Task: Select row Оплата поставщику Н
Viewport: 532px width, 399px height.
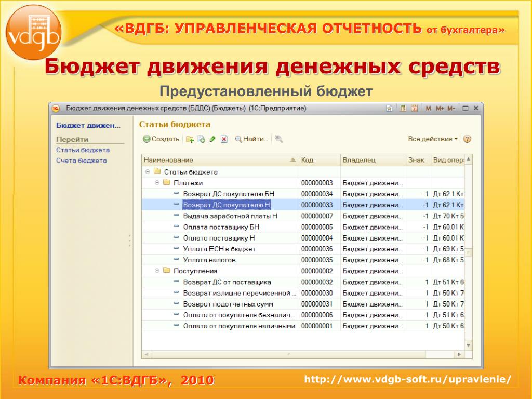Action: [303, 238]
